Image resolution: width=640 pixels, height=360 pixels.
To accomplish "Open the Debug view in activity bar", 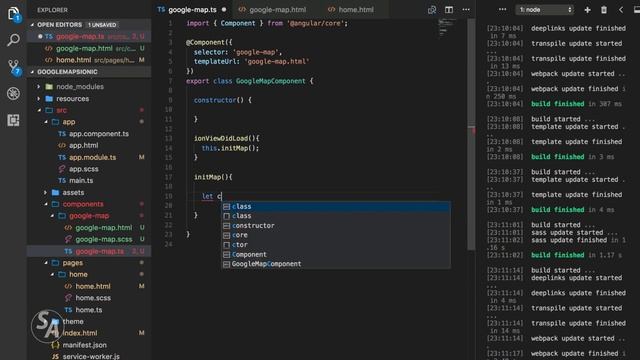I will pyautogui.click(x=13, y=93).
